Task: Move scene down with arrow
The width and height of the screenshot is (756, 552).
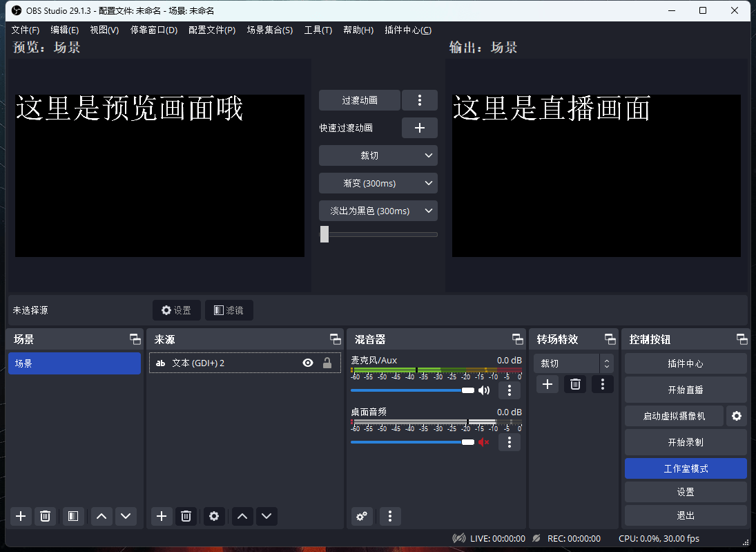Action: (x=126, y=516)
